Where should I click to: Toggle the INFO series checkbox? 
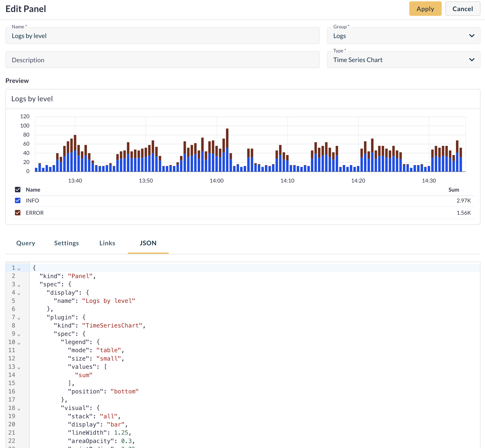pyautogui.click(x=18, y=200)
